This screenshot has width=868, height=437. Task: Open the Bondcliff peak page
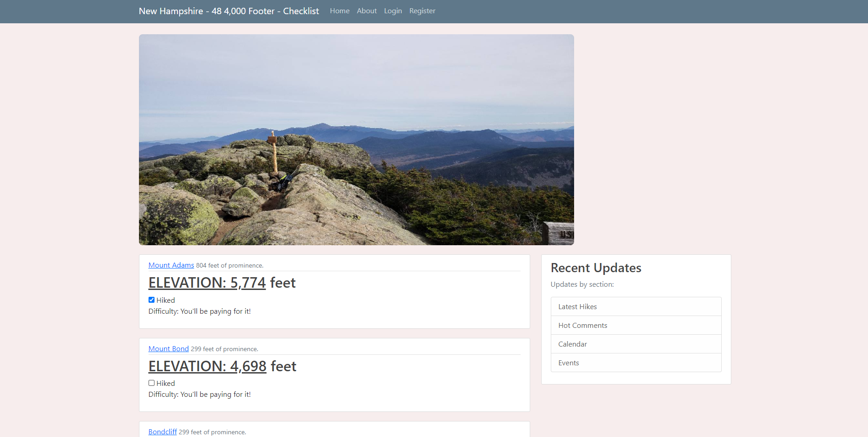click(x=162, y=432)
